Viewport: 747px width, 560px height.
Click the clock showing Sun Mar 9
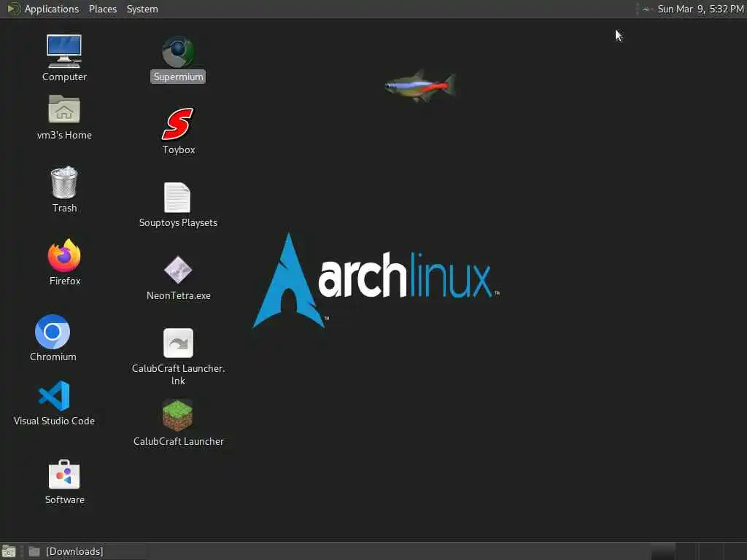pos(700,9)
